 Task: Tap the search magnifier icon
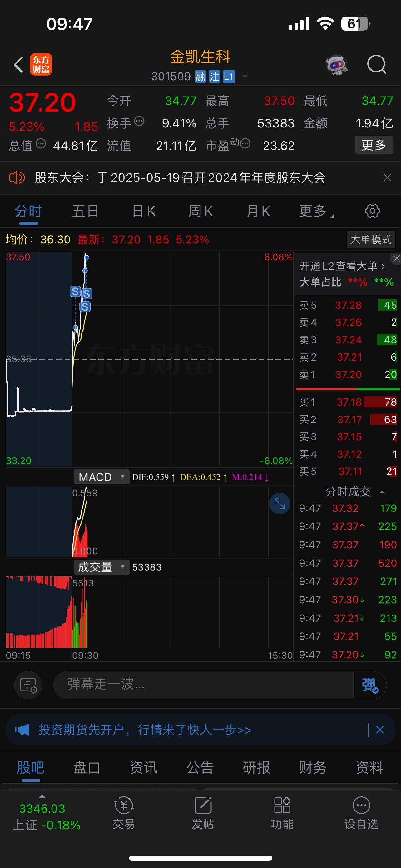click(376, 64)
